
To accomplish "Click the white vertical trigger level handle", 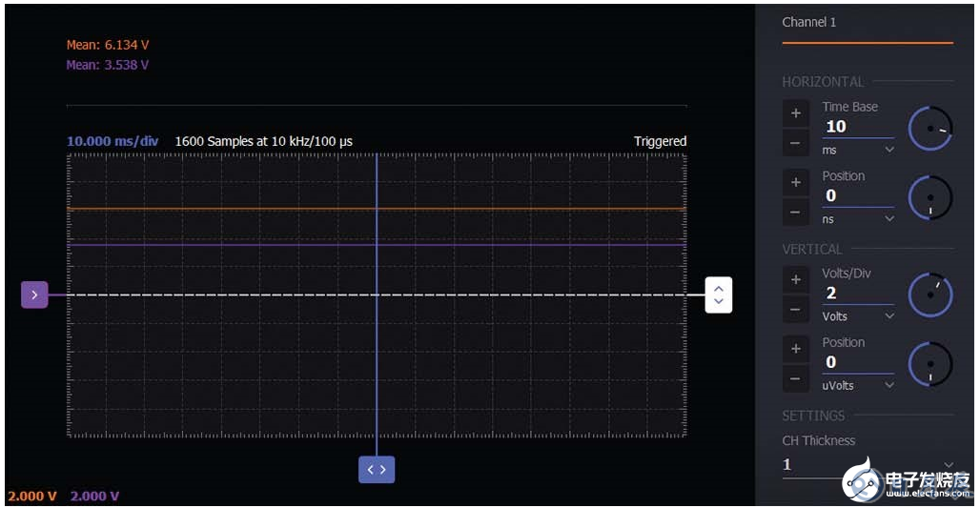I will coord(719,295).
